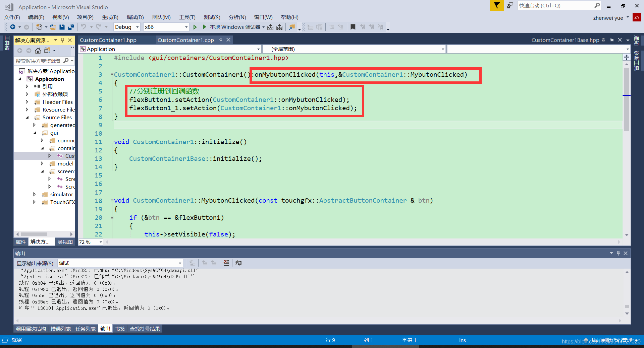Image resolution: width=644 pixels, height=348 pixels.
Task: Open the 生成(B) menu
Action: pos(110,17)
